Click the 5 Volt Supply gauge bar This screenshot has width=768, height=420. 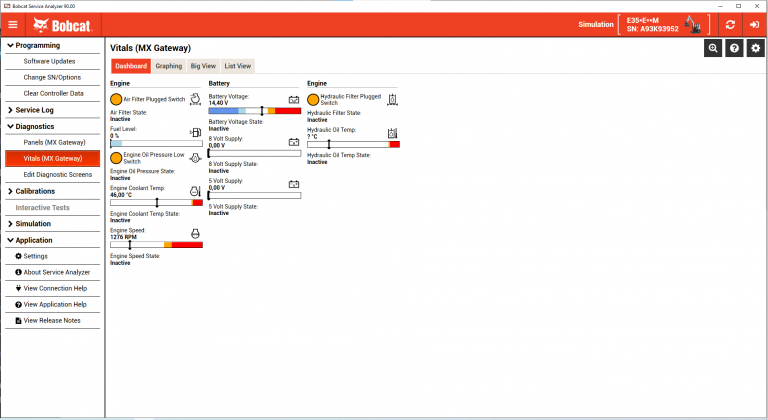pyautogui.click(x=255, y=196)
